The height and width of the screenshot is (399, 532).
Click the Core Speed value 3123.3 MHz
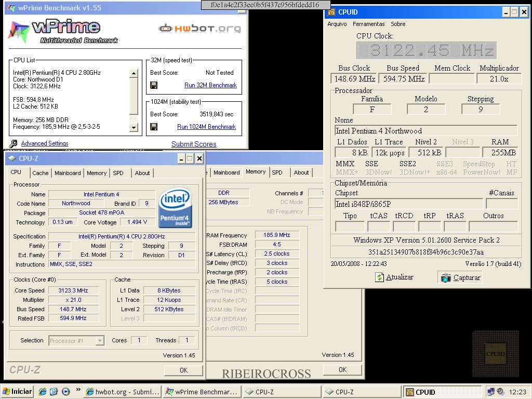pyautogui.click(x=73, y=290)
